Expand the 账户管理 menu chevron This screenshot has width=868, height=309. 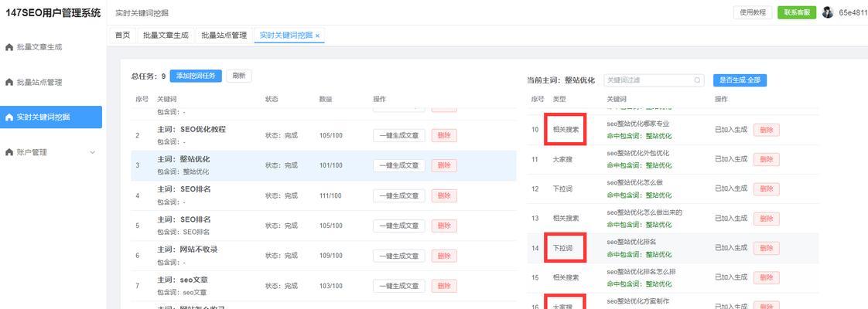pyautogui.click(x=92, y=152)
